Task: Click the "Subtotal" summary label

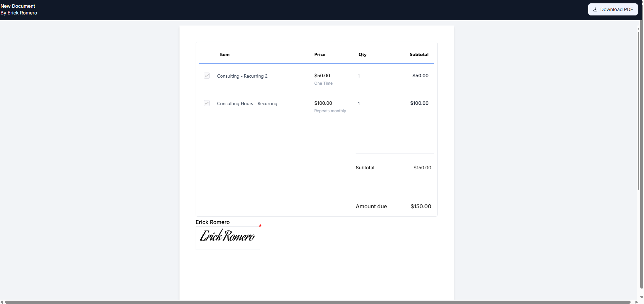Action: [365, 168]
